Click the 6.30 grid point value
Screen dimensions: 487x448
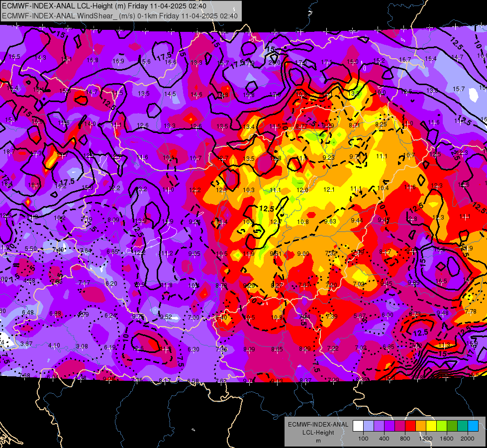tap(193, 349)
